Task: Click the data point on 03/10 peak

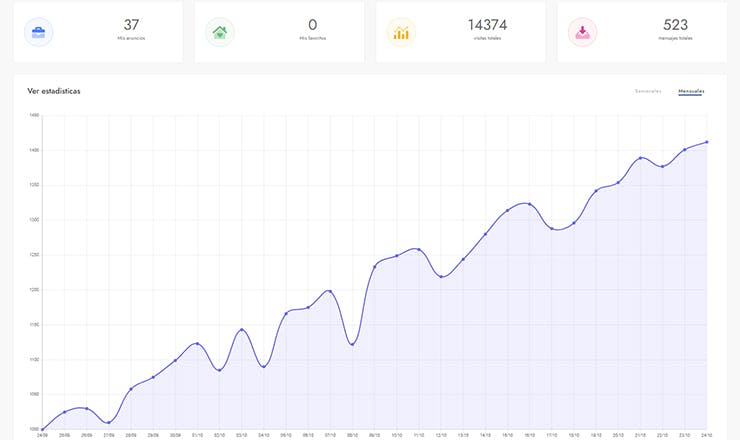Action: 242,330
